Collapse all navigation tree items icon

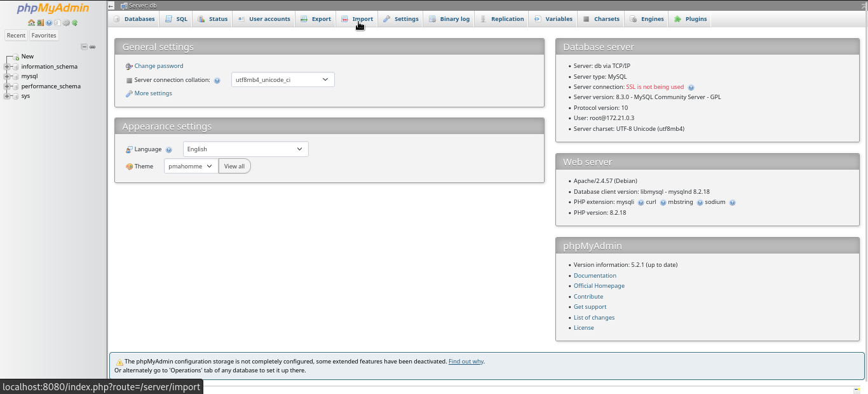coord(85,47)
